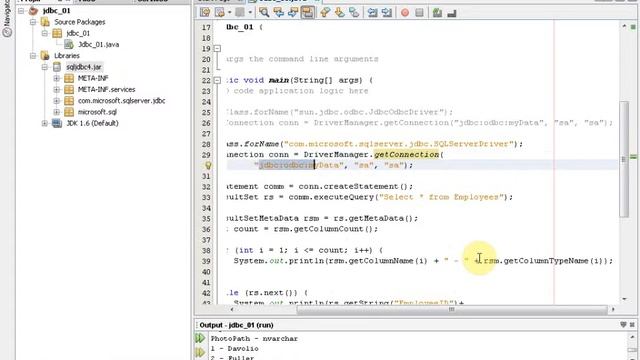Click the Find Selection magnifier icon
The image size is (640, 360).
(264, 13)
